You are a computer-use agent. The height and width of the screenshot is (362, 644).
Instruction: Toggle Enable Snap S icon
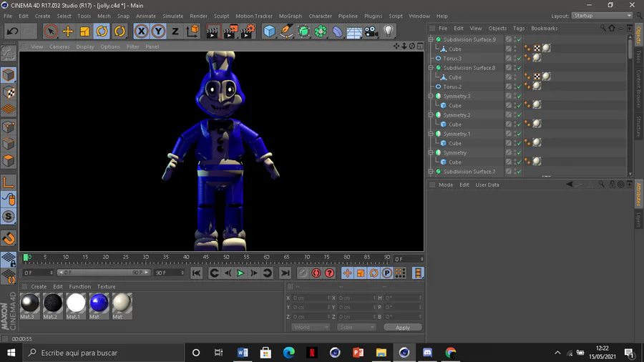[8, 217]
